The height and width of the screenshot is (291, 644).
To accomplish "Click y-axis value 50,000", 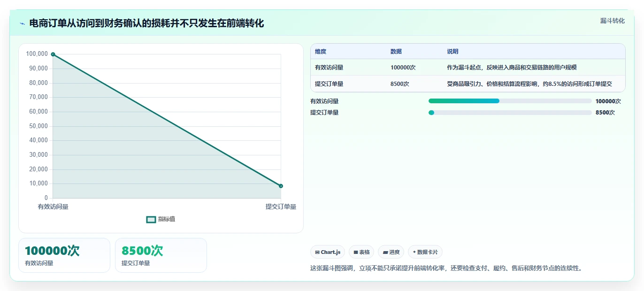I will click(38, 126).
